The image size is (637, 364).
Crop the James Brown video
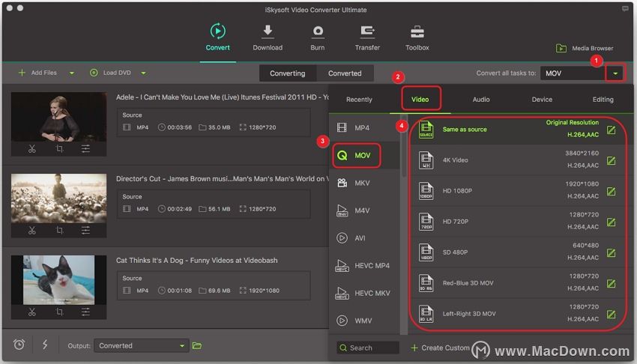point(59,231)
